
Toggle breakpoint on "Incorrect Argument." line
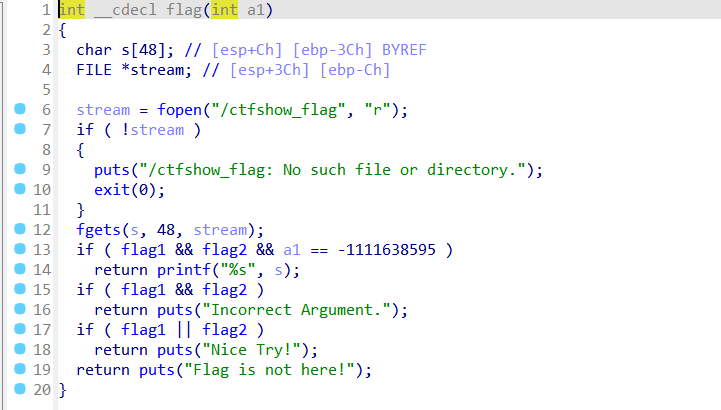tap(20, 309)
